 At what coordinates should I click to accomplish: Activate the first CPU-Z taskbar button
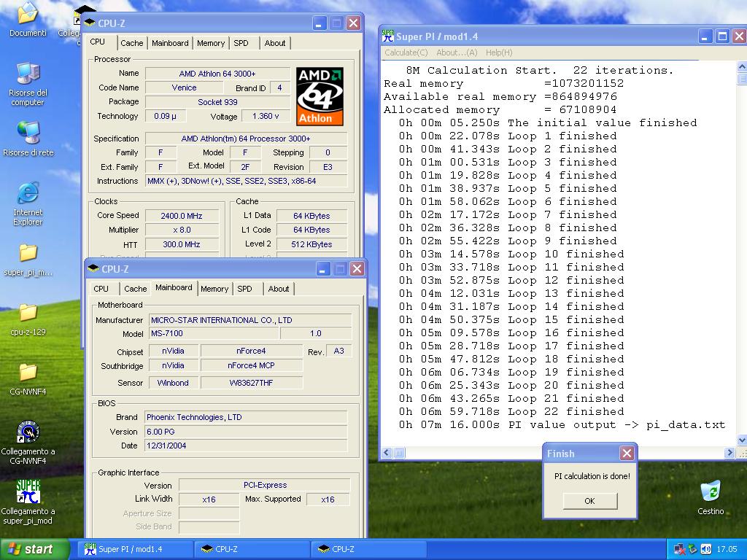(x=252, y=549)
